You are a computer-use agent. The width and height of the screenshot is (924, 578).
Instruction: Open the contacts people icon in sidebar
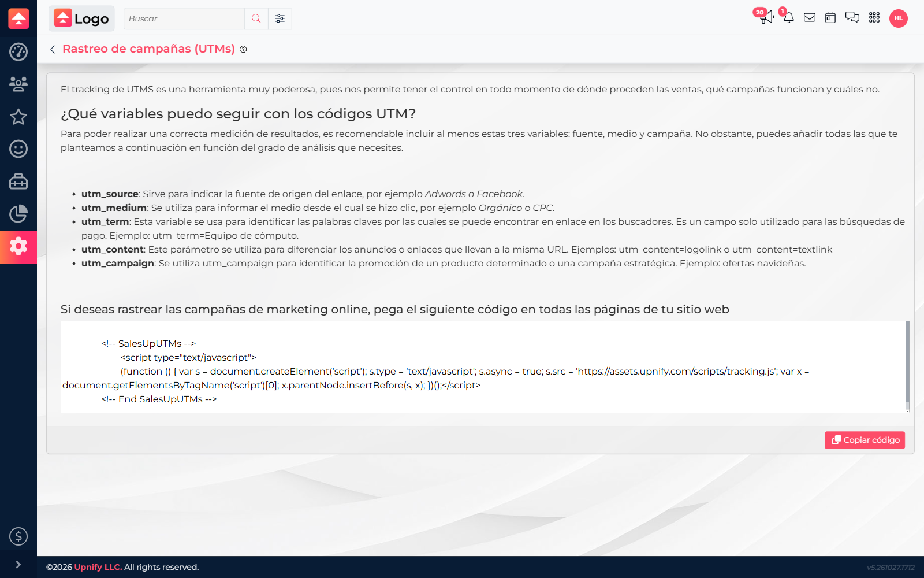(x=18, y=84)
